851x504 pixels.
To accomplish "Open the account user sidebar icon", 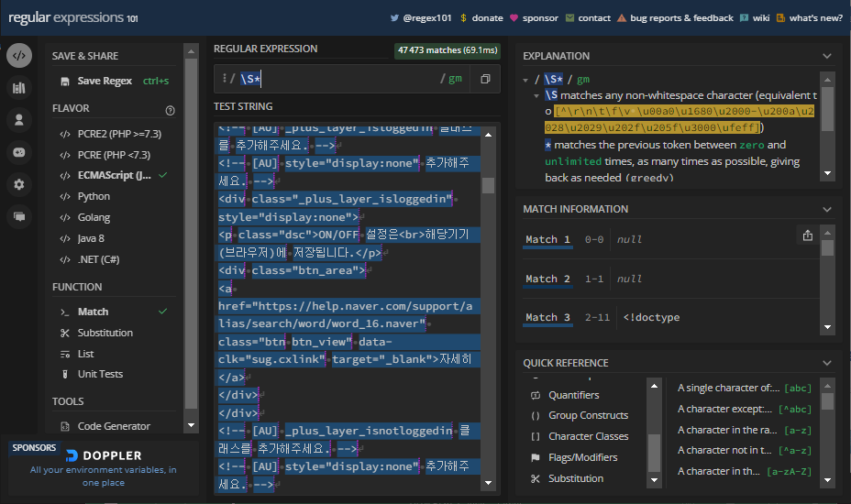I will pyautogui.click(x=19, y=120).
